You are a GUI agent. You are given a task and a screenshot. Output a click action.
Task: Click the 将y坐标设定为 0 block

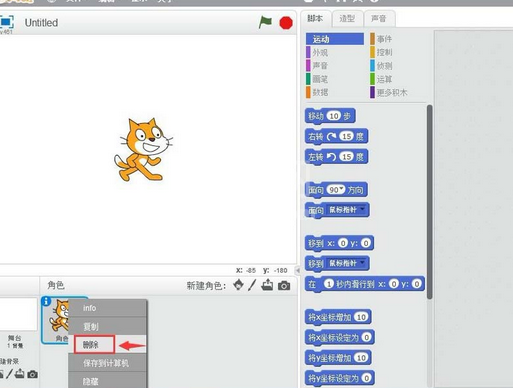[340, 378]
